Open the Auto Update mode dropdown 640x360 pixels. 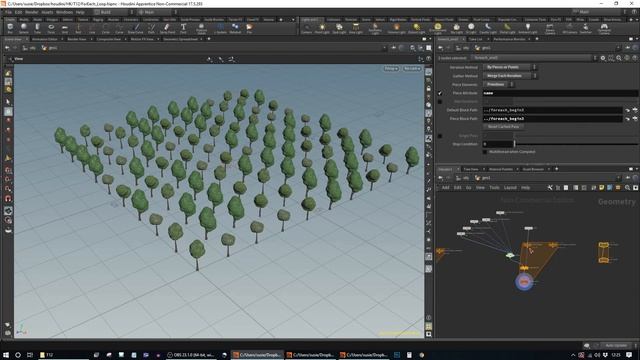pyautogui.click(x=618, y=345)
